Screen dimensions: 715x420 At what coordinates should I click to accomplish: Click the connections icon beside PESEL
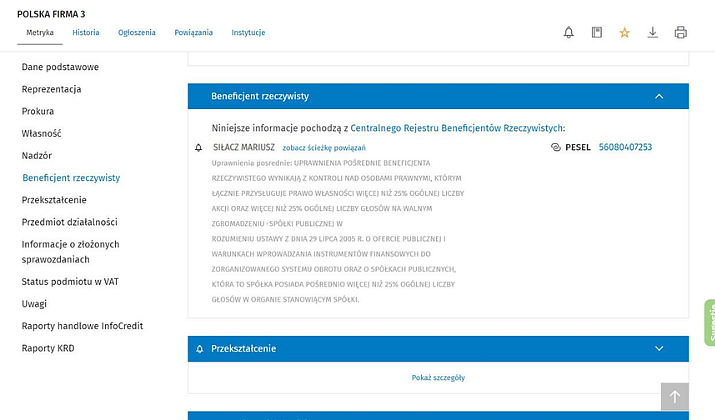(x=555, y=148)
